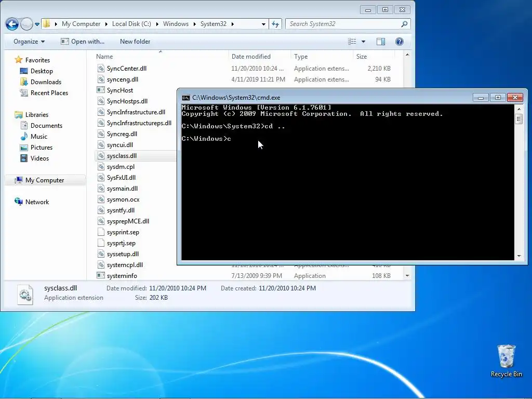Open cmd.exe title bar system icon
The image size is (532, 399).
point(185,98)
